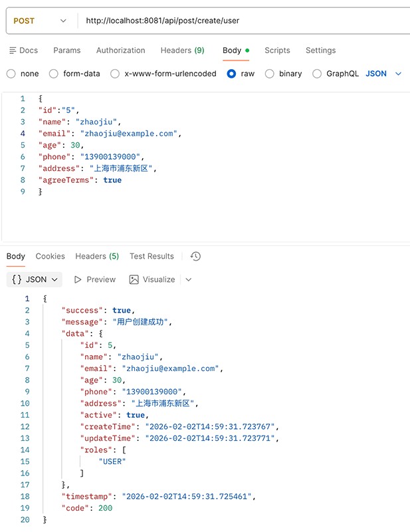Expand the Visualize options chevron
The image size is (410, 532).
pyautogui.click(x=189, y=280)
